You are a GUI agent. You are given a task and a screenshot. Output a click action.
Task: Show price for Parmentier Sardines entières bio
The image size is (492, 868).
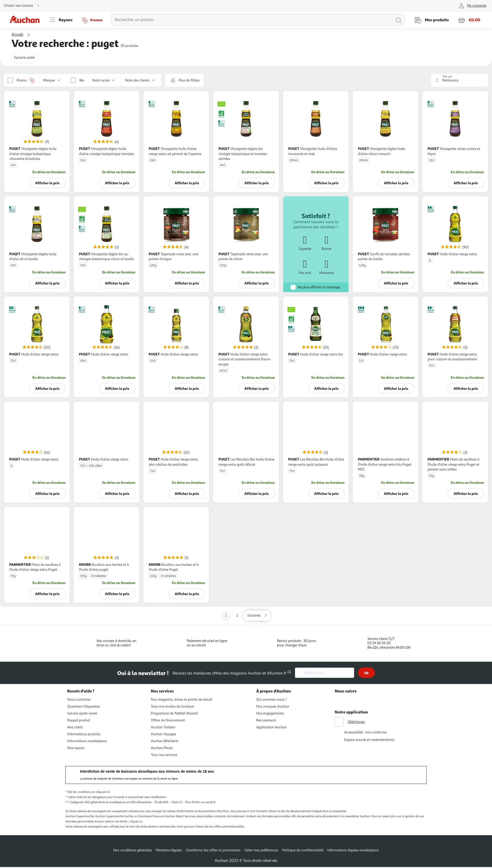click(x=396, y=494)
